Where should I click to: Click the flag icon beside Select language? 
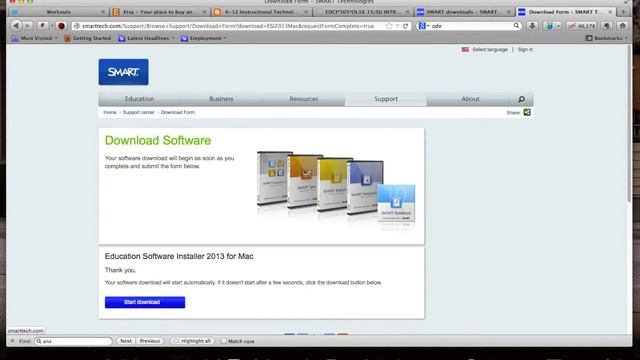(465, 49)
